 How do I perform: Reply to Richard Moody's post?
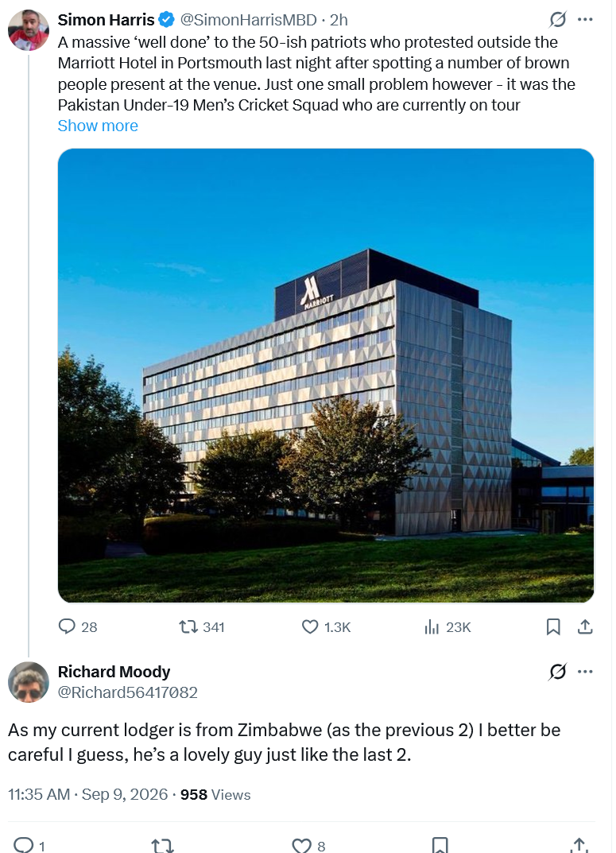coord(29,845)
